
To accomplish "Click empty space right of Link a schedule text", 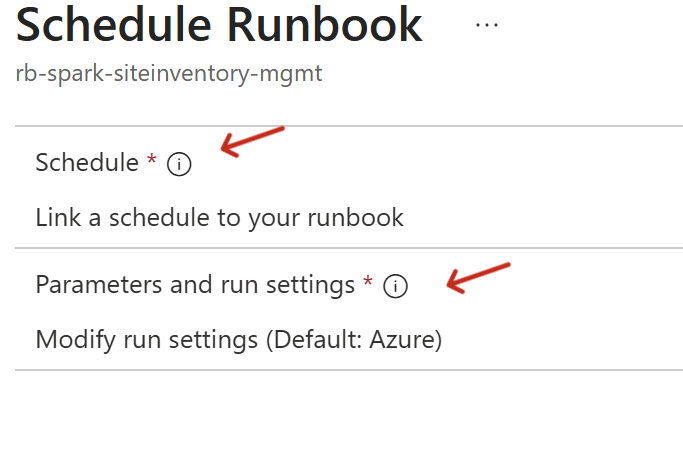I will [x=540, y=217].
